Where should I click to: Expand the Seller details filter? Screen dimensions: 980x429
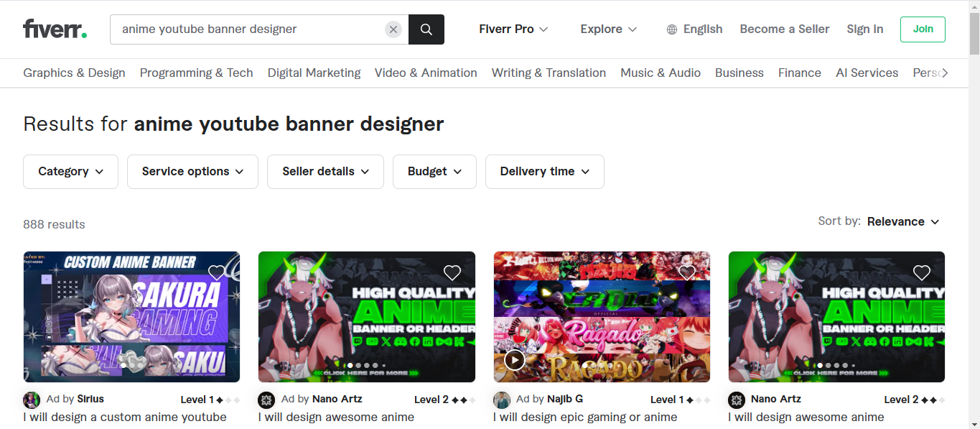325,172
